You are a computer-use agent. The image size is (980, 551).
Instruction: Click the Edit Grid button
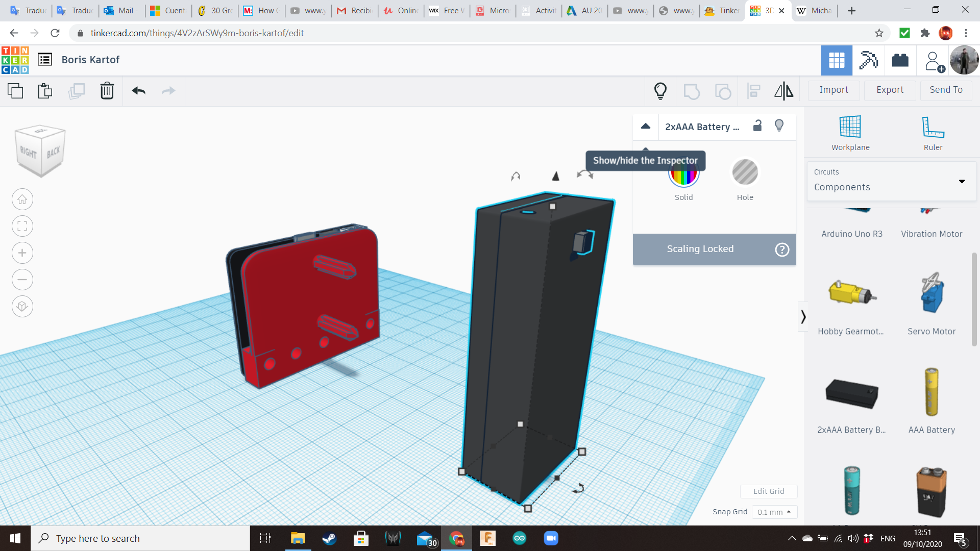[x=768, y=491]
